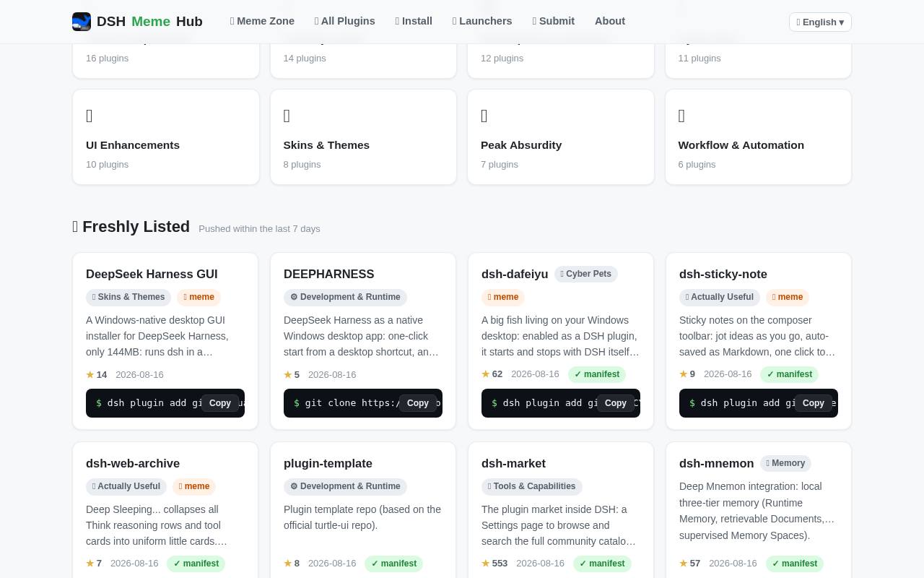Click the manifest badge on dsh-dafeiyu

click(x=597, y=374)
